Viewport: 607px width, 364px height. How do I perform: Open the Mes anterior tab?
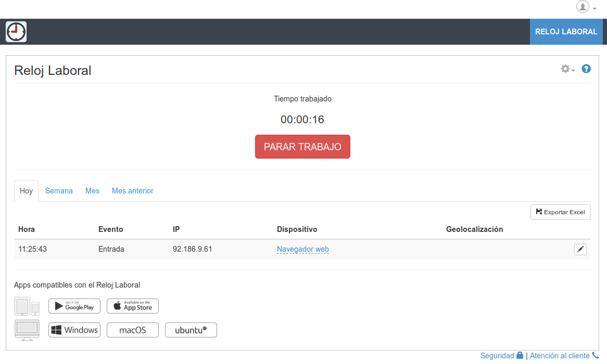[132, 191]
